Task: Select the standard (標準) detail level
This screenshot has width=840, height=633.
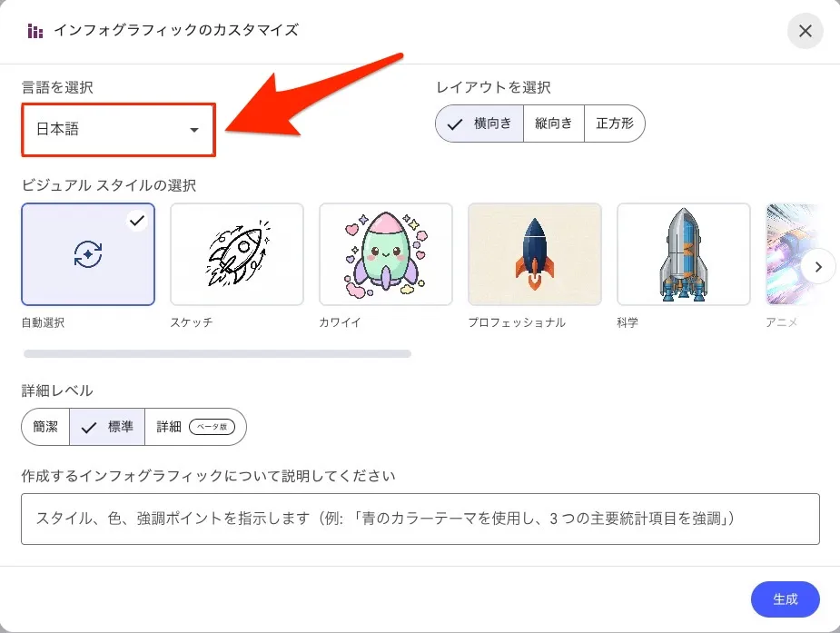Action: pos(108,427)
